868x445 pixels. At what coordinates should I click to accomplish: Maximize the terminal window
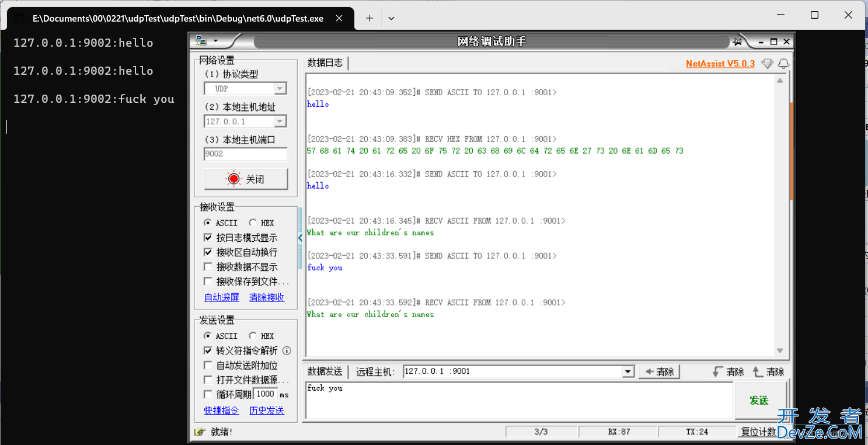(814, 15)
